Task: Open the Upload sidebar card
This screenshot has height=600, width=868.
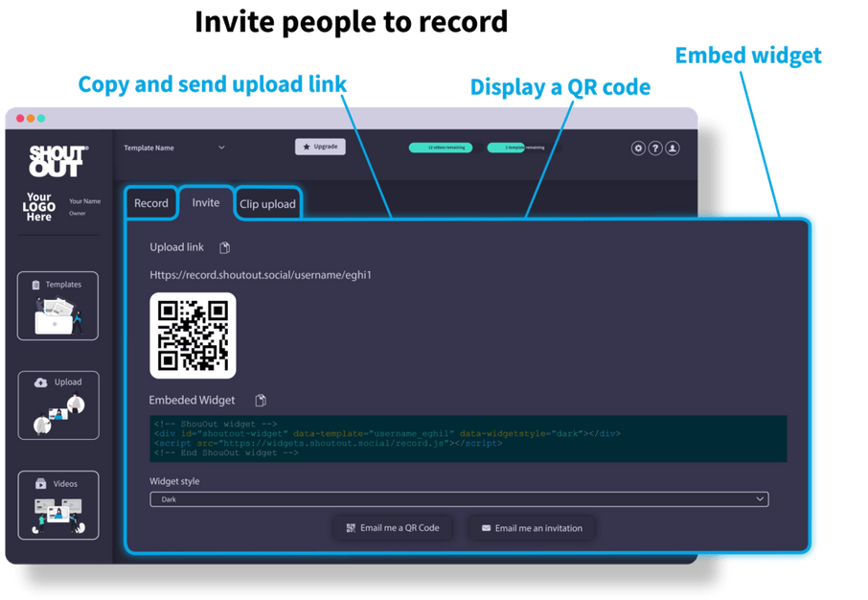Action: pos(58,405)
